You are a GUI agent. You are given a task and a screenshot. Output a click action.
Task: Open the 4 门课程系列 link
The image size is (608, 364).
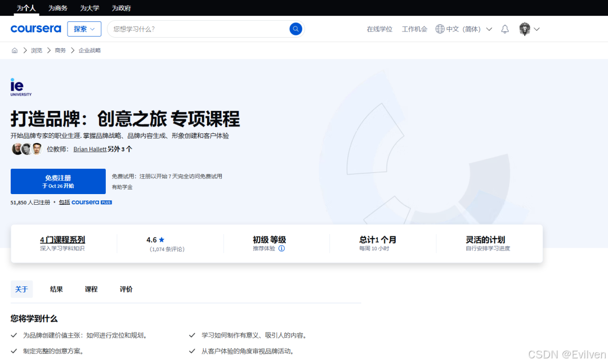[x=62, y=240]
